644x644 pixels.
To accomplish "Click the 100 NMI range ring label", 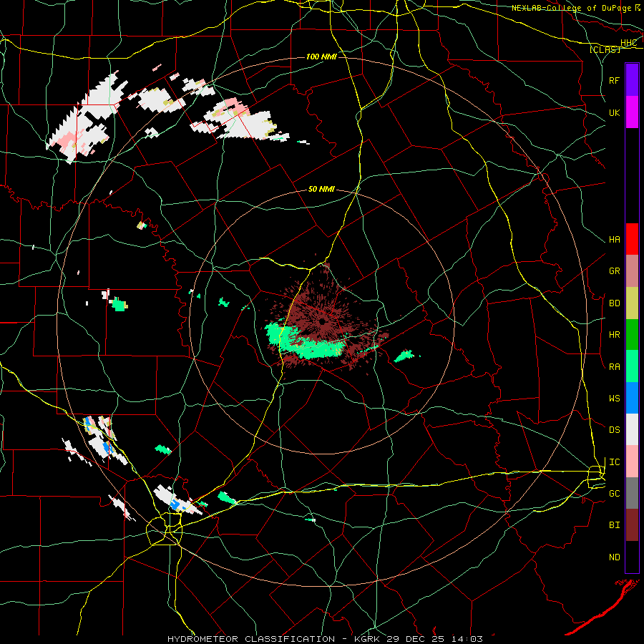I will point(321,57).
